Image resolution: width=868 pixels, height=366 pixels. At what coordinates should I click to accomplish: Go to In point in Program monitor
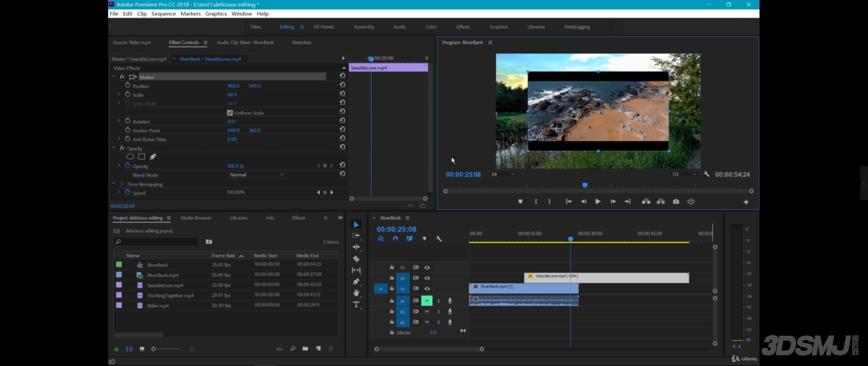click(569, 202)
